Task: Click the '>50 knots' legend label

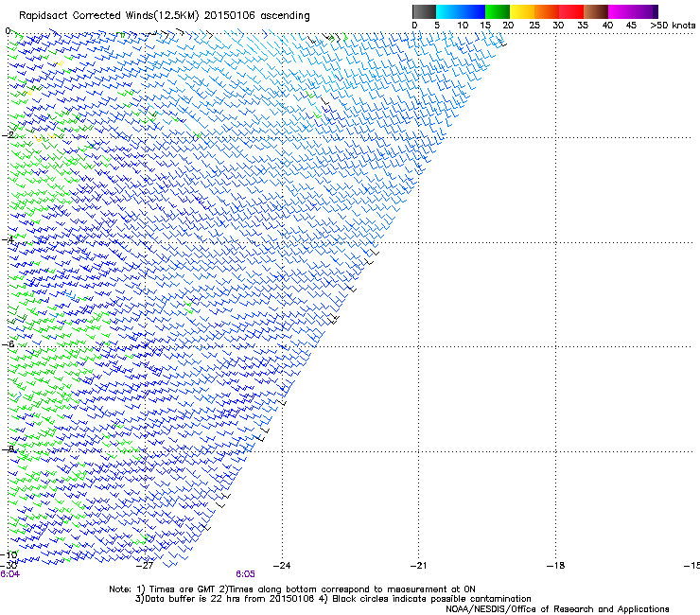Action: pyautogui.click(x=673, y=26)
